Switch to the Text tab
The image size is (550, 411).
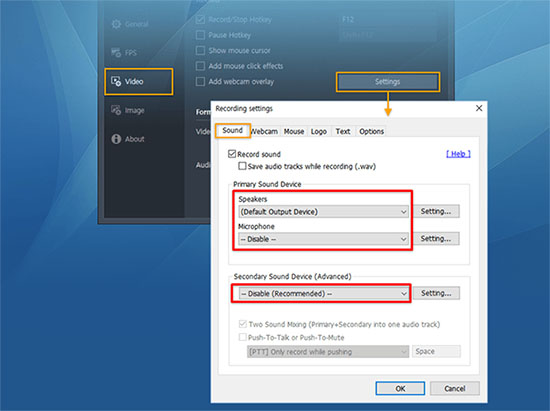click(343, 132)
